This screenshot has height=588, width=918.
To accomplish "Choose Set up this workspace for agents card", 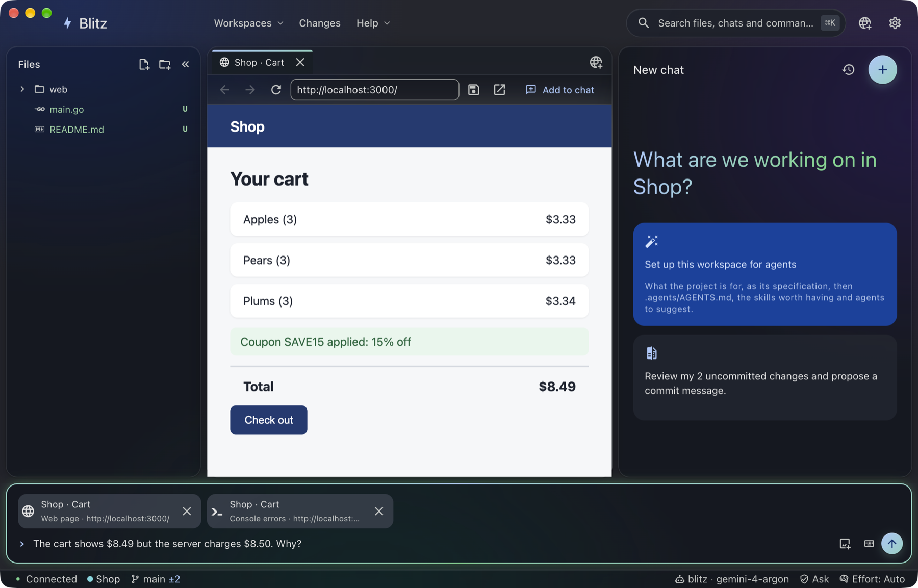I will (x=764, y=274).
